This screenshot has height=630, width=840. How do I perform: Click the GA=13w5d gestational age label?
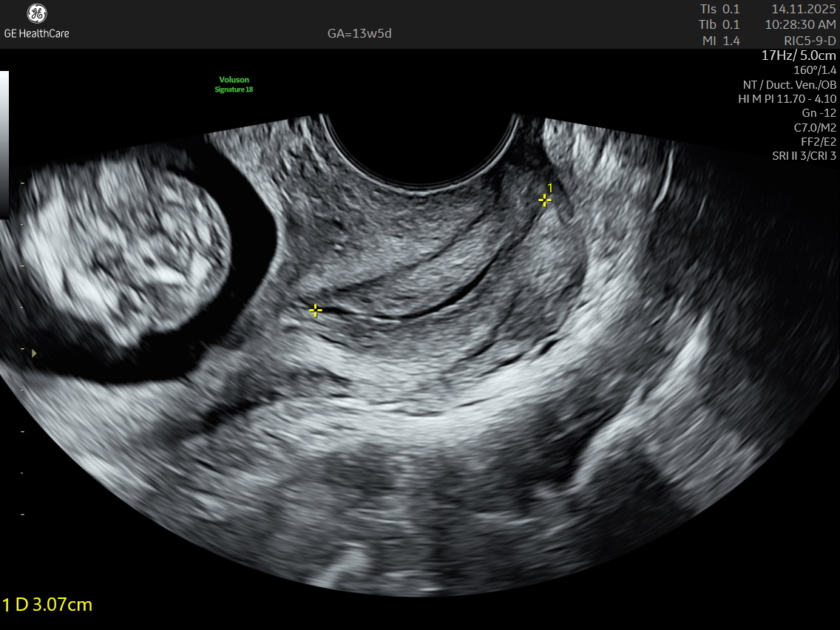click(359, 34)
